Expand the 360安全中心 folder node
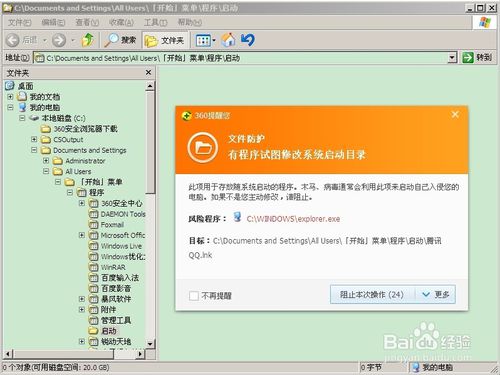This screenshot has width=500, height=375. click(x=82, y=203)
